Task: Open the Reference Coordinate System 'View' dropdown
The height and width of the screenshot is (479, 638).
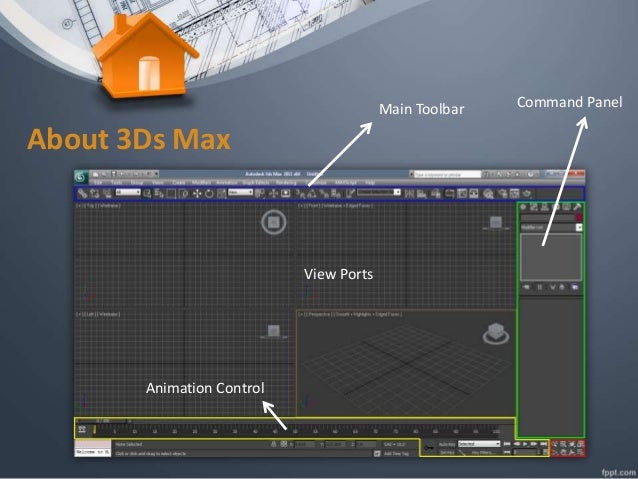Action: (x=240, y=192)
